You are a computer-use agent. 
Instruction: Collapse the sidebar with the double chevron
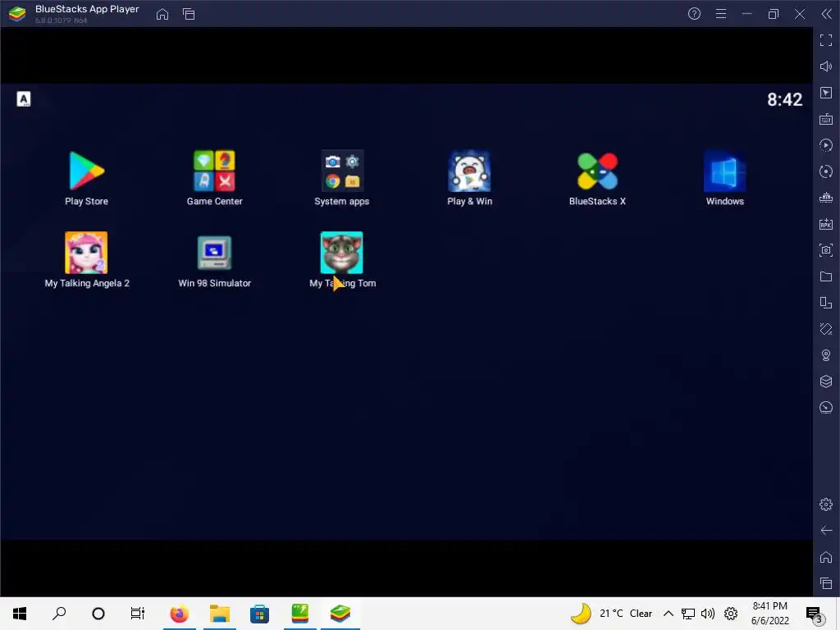(x=827, y=14)
